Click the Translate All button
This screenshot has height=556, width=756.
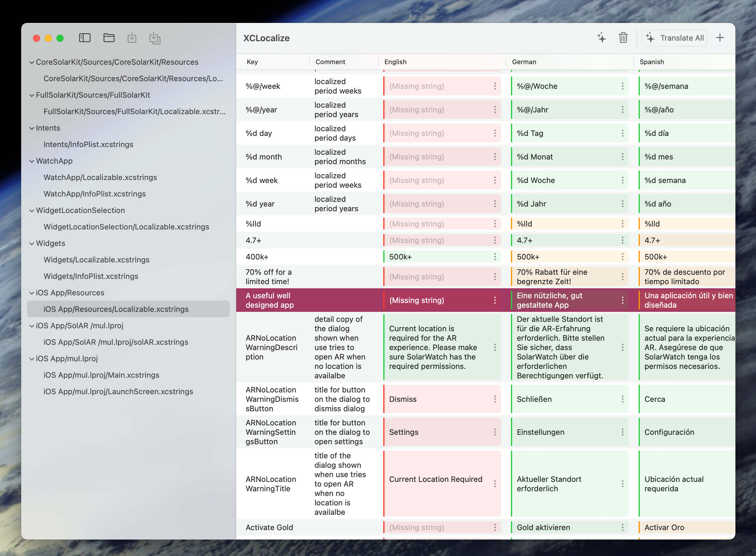675,38
